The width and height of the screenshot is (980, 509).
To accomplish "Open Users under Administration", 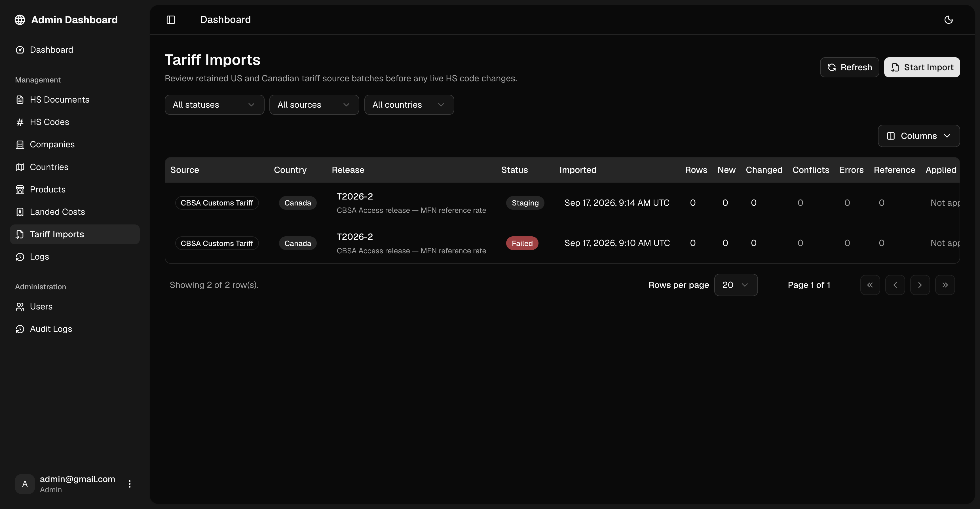I will coord(75,306).
